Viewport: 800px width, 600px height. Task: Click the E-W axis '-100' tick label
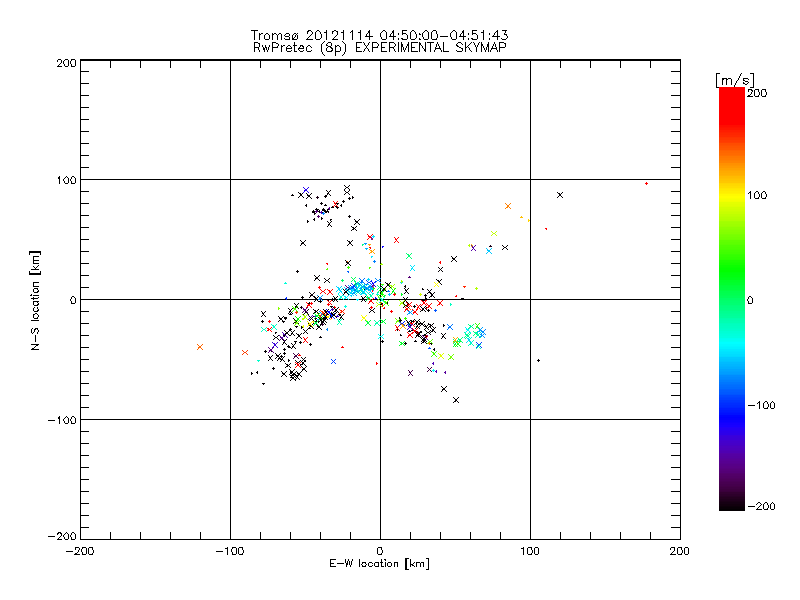point(230,551)
